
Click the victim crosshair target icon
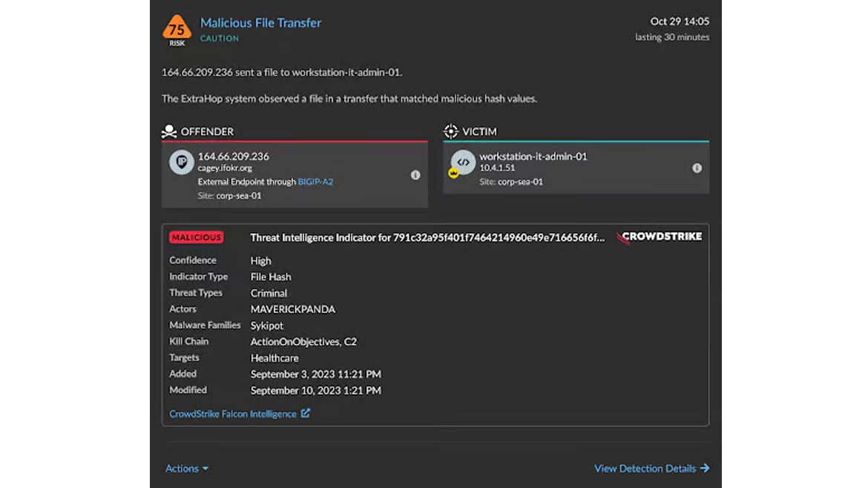coord(450,131)
